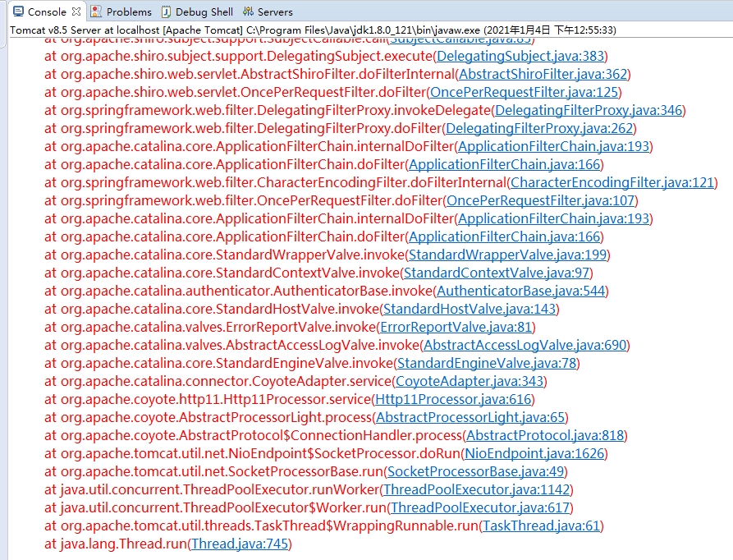Open the Debug Shell tab

[197, 11]
